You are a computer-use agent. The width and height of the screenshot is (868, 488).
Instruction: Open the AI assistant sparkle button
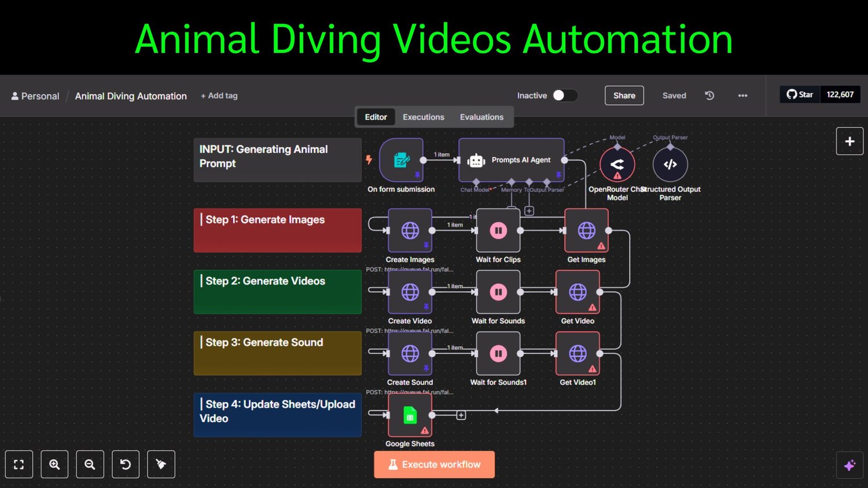click(x=849, y=465)
